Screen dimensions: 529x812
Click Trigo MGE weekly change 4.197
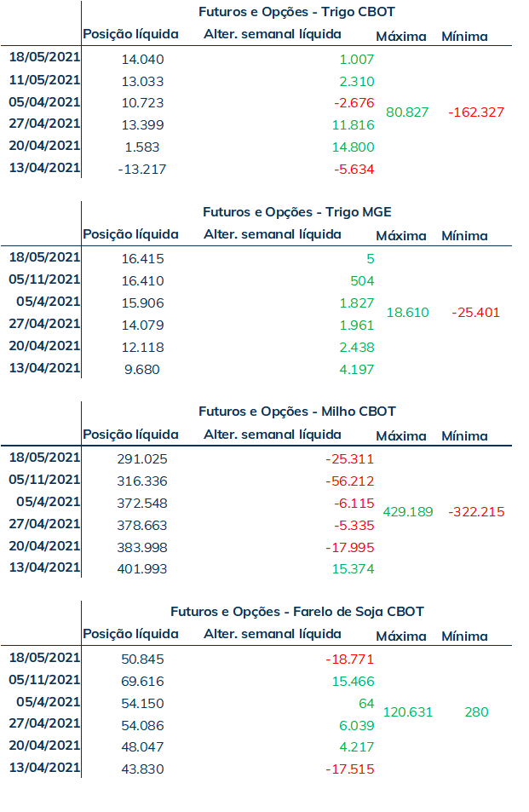pos(357,370)
